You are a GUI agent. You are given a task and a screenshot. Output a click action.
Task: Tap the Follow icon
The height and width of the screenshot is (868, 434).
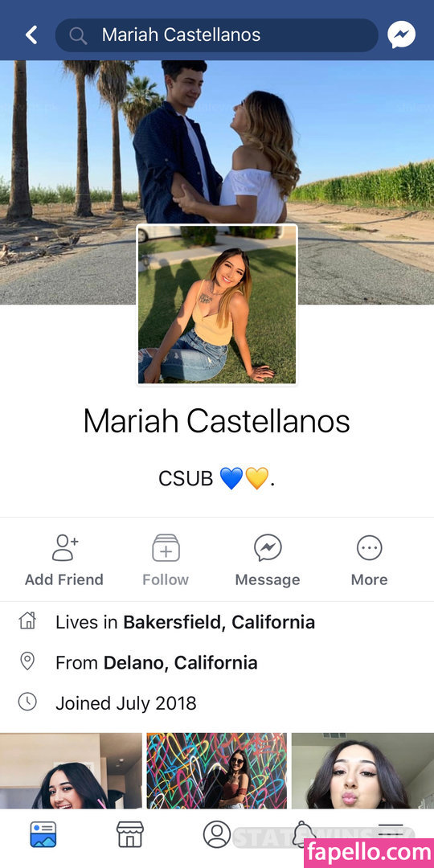coord(166,548)
